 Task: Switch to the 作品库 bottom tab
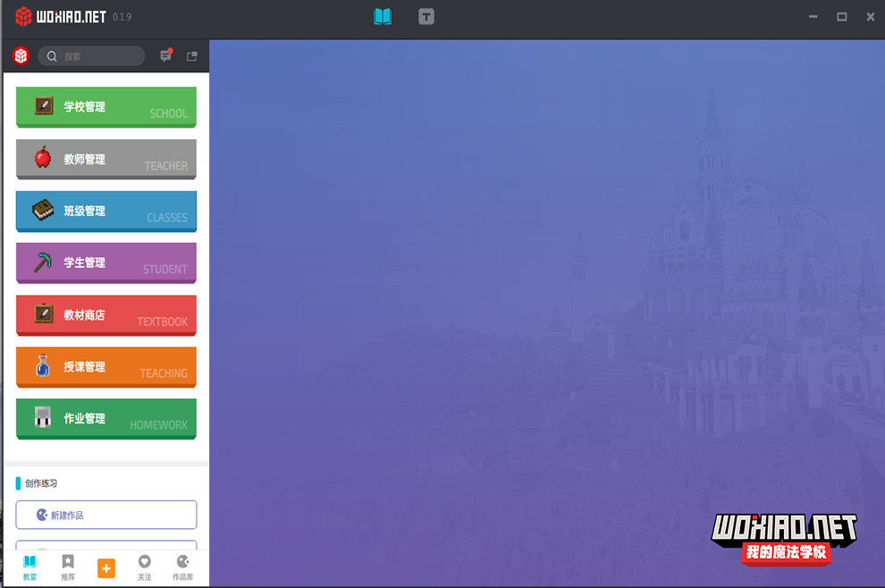coord(182,567)
